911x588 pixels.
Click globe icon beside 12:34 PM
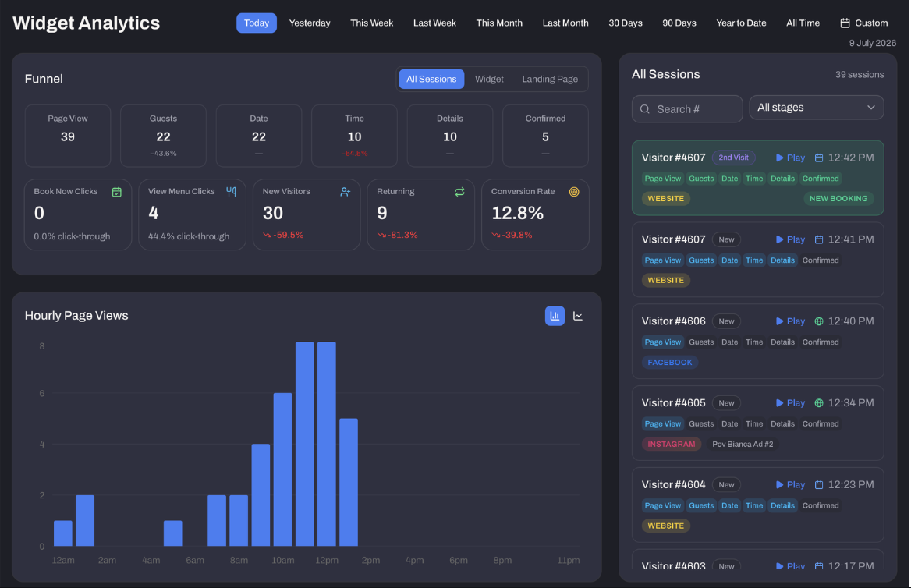(x=819, y=403)
